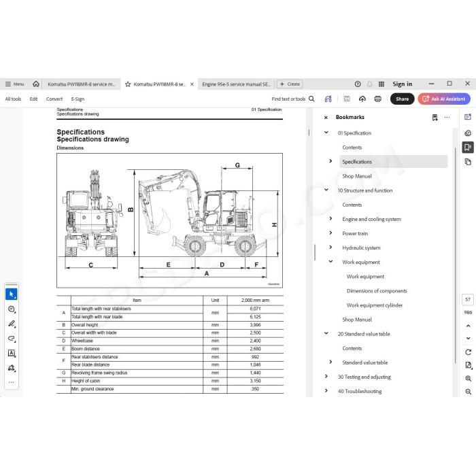476x476 pixels.
Task: Select the Specifications bookmark
Action: coord(394,162)
